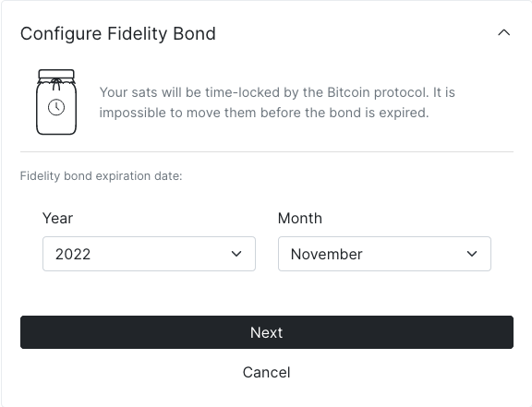
Task: Click the Year dropdown chevron arrow
Action: [x=236, y=254]
